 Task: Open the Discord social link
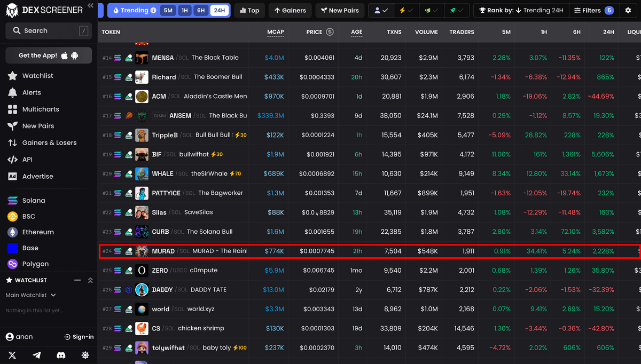[x=61, y=355]
